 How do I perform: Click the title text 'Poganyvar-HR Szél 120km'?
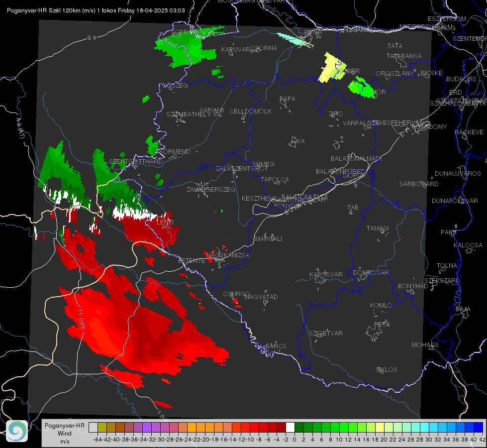pos(44,10)
